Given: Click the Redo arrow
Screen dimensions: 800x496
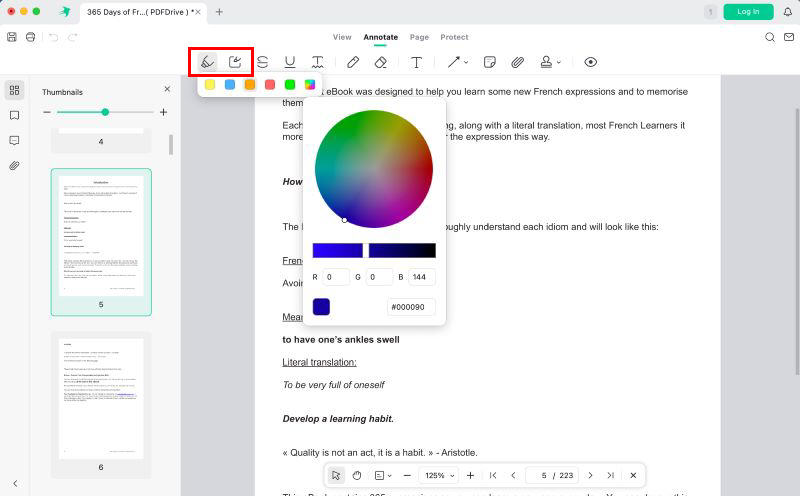Looking at the screenshot, I should point(72,37).
